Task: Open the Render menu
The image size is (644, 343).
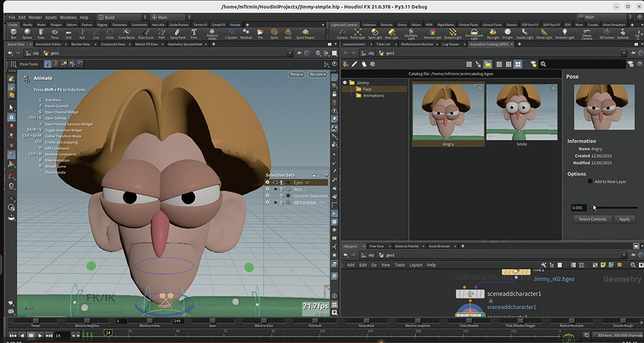Action: (37, 17)
